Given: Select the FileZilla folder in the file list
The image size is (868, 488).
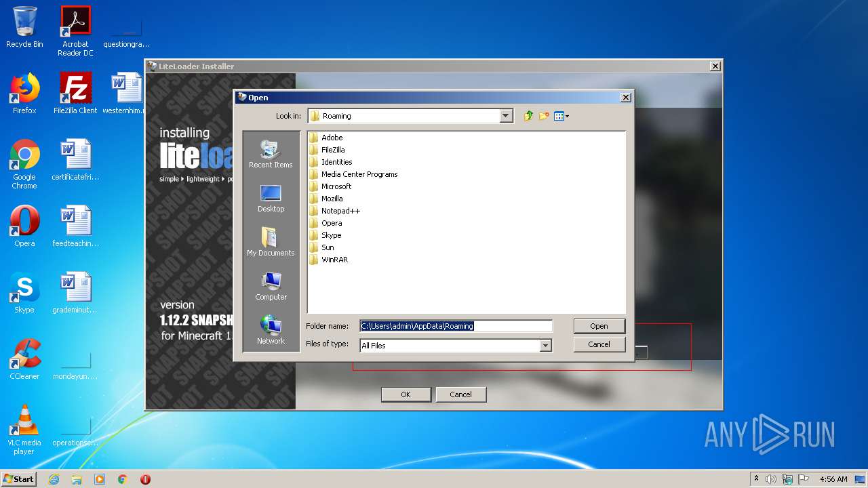Looking at the screenshot, I should coord(327,150).
